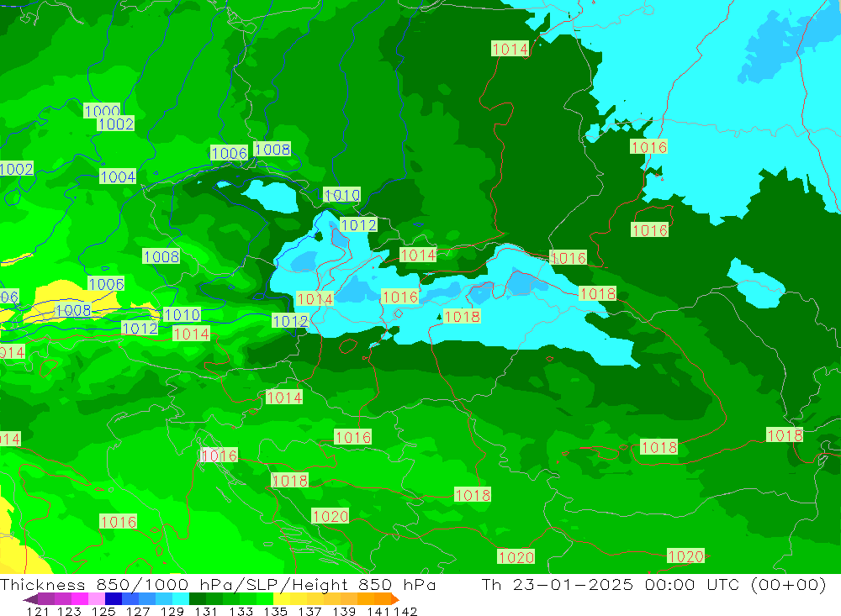The image size is (841, 616).
Task: Click the legend value 131
Action: tap(206, 611)
